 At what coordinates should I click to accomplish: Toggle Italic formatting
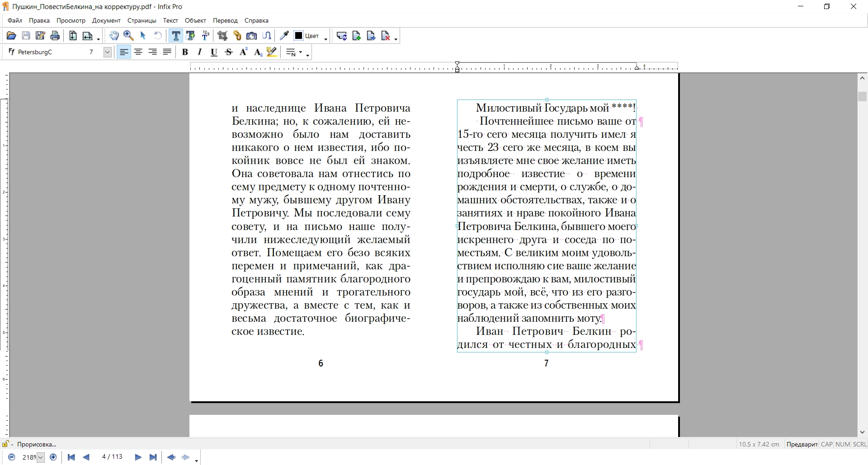point(199,52)
